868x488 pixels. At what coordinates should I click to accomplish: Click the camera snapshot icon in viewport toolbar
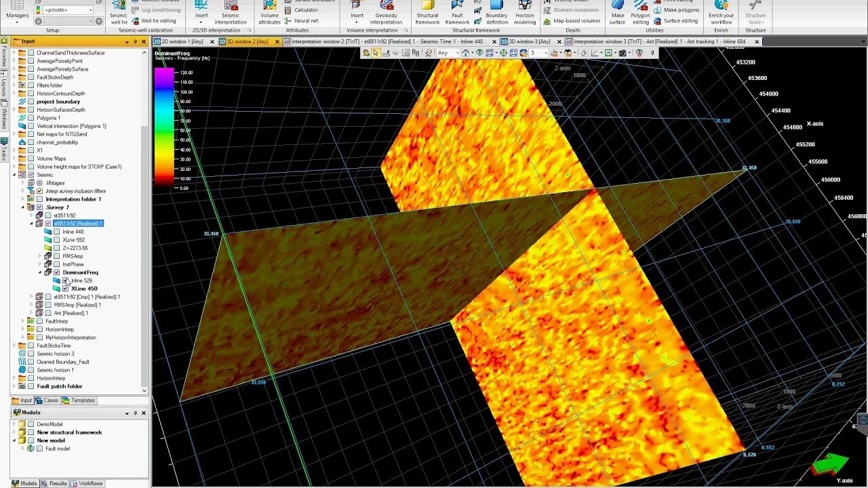pyautogui.click(x=623, y=53)
